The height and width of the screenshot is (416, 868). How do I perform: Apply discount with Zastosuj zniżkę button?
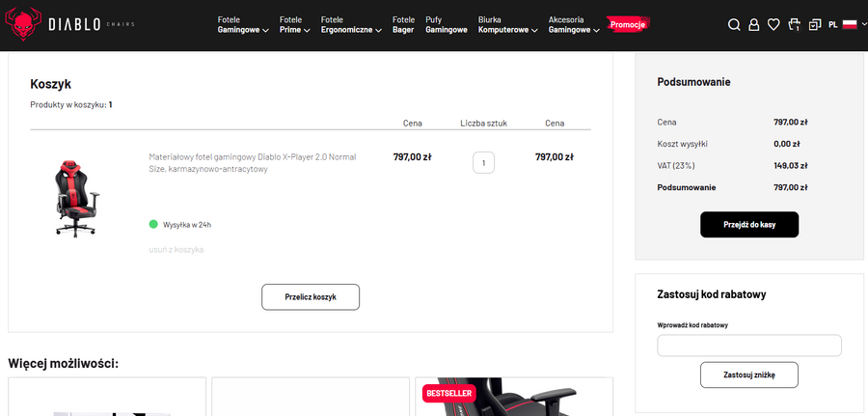pyautogui.click(x=749, y=374)
